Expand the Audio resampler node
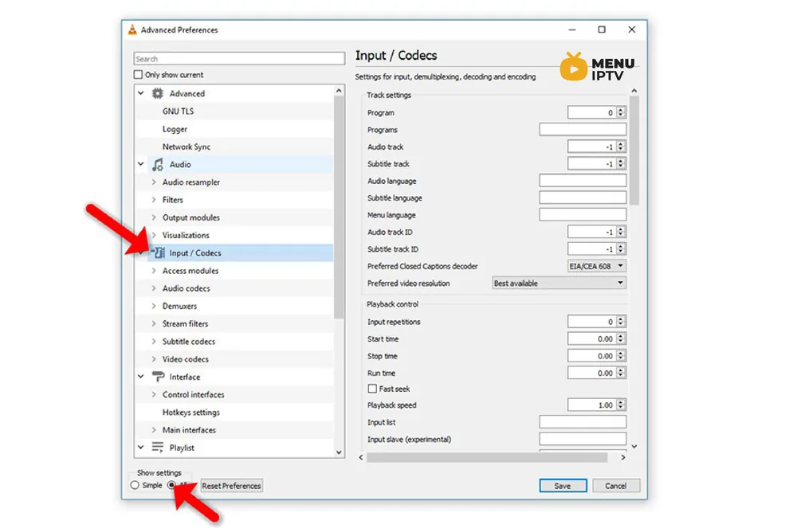This screenshot has width=797, height=532. coord(154,182)
